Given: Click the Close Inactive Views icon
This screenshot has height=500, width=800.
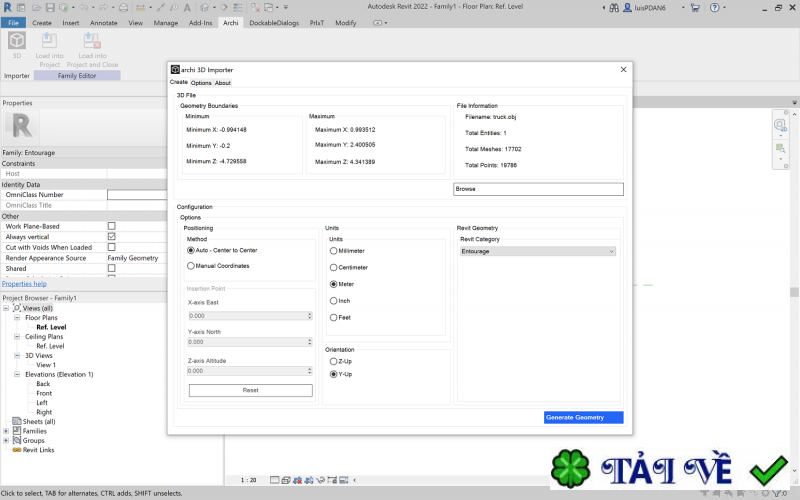Looking at the screenshot, I should 256,8.
